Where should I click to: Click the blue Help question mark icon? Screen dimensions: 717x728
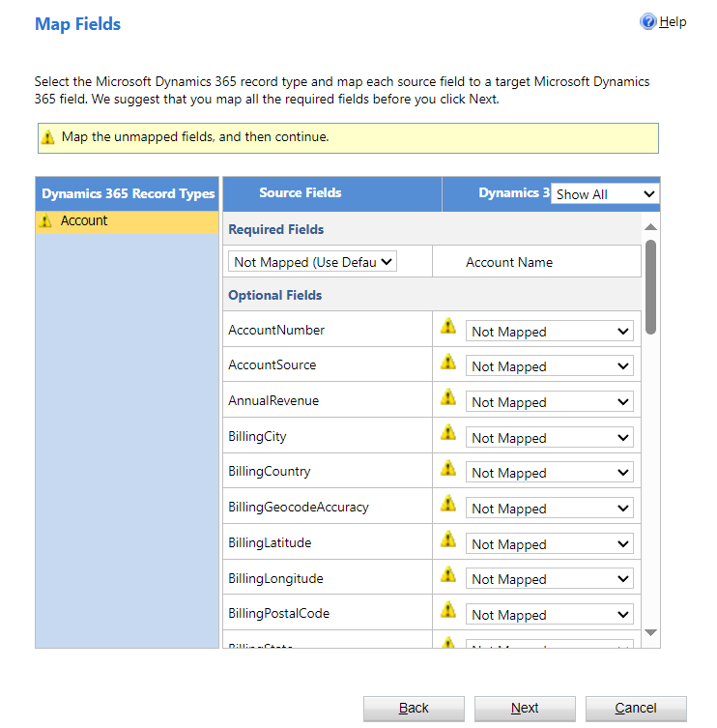(647, 22)
